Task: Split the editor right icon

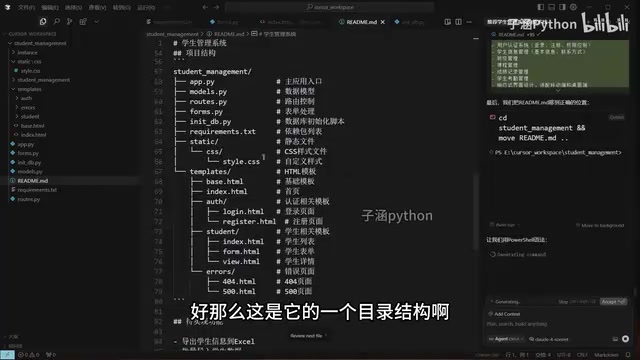Action: tap(458, 22)
